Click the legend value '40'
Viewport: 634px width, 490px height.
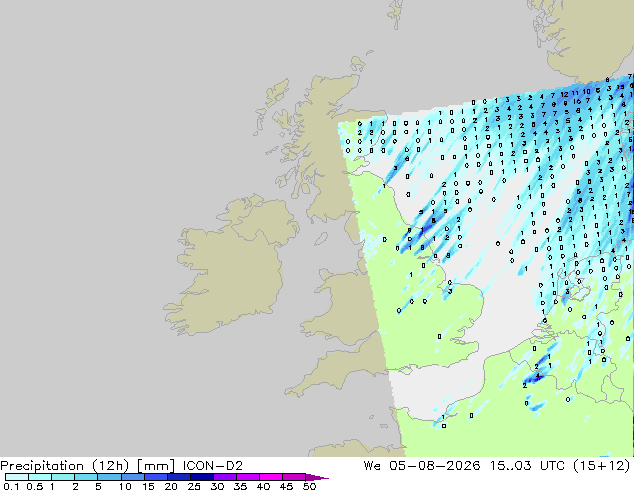263,486
